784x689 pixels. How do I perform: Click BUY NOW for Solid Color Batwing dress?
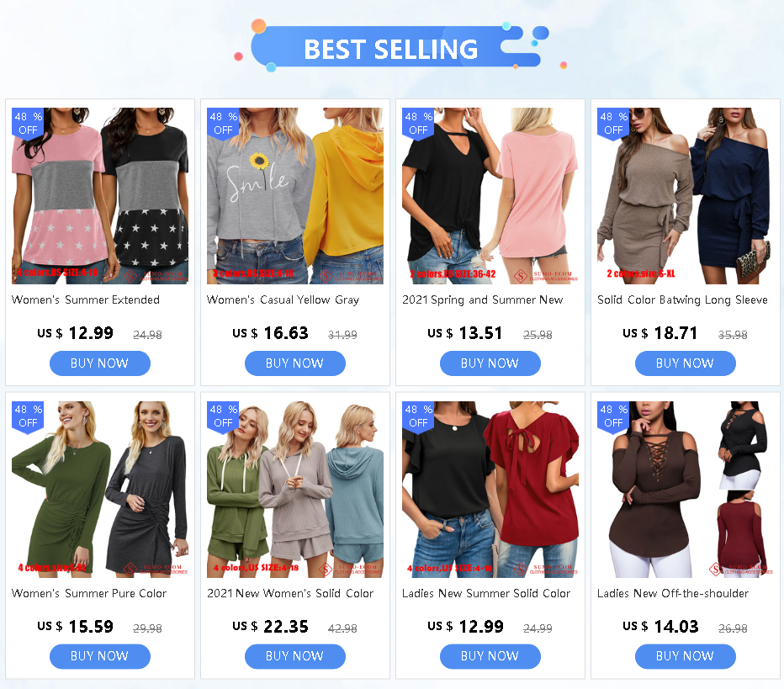(685, 363)
